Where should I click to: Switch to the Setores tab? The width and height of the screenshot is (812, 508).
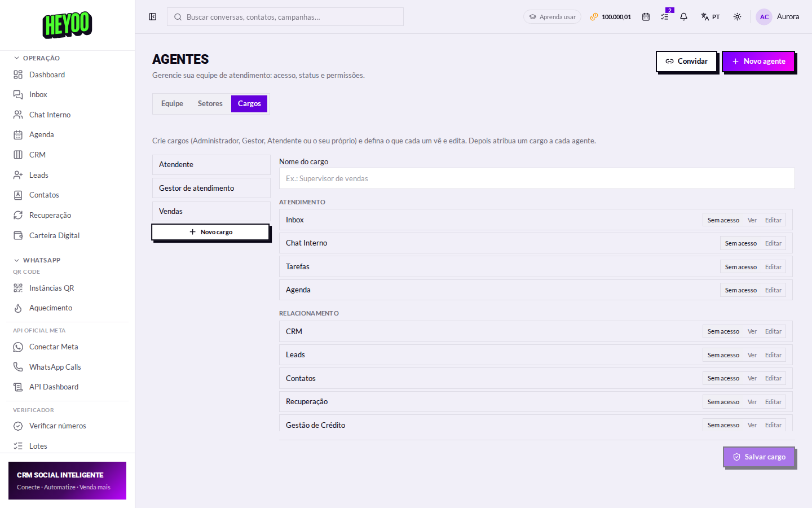[x=210, y=104]
